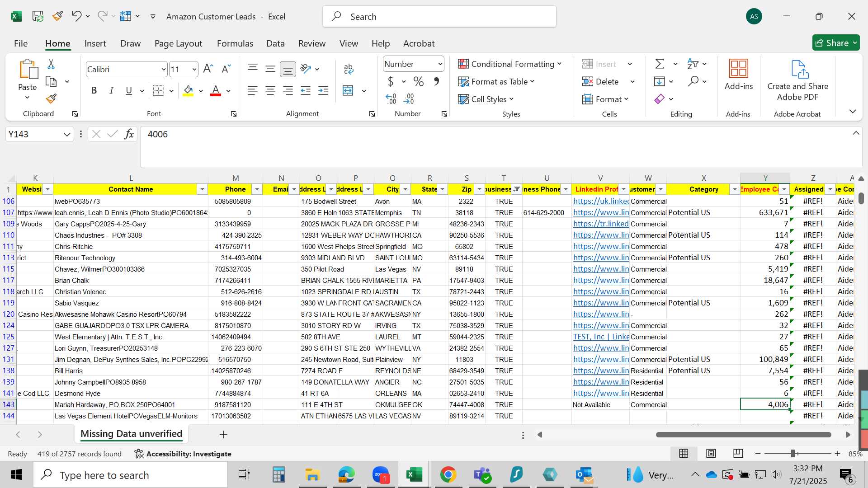Expand the Name Box dropdown arrow
Viewport: 868px width, 488px height.
tap(67, 134)
